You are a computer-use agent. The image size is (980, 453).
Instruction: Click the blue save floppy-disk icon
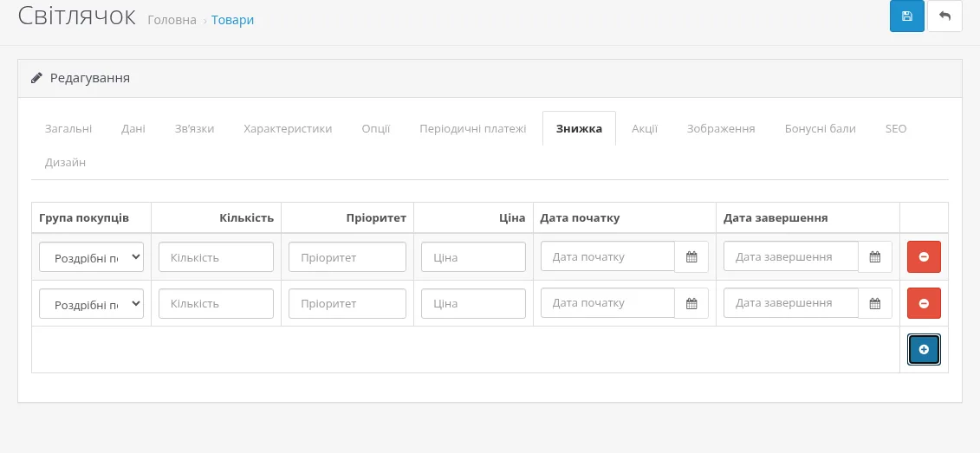[x=907, y=16]
